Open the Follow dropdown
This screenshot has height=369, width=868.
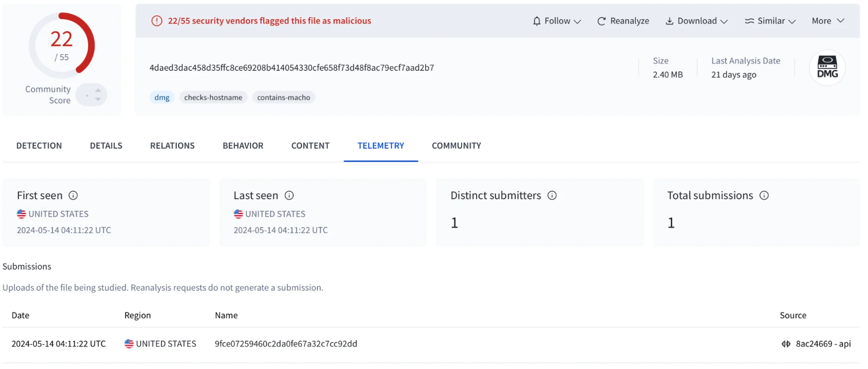point(557,21)
